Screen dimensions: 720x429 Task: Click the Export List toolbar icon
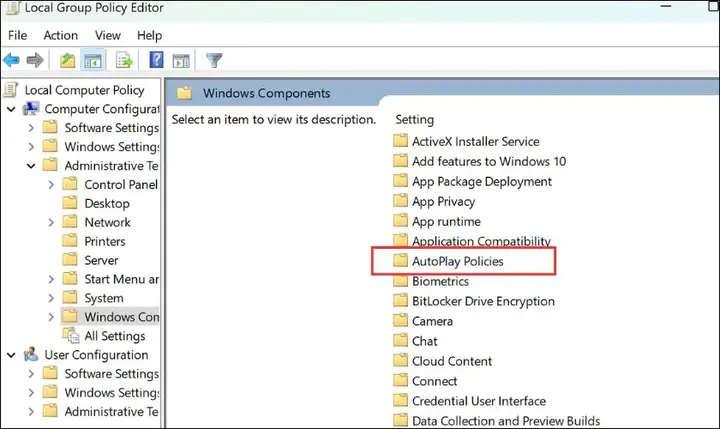(124, 61)
